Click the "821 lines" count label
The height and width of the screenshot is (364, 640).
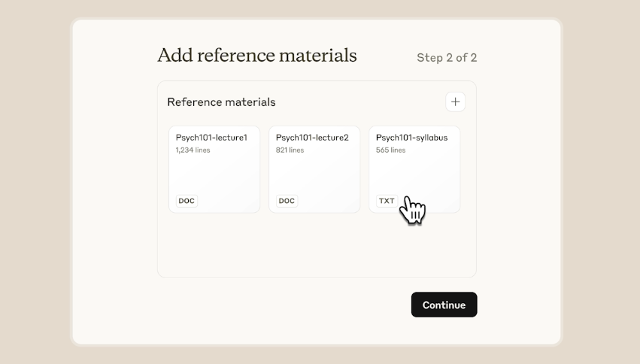coord(290,150)
